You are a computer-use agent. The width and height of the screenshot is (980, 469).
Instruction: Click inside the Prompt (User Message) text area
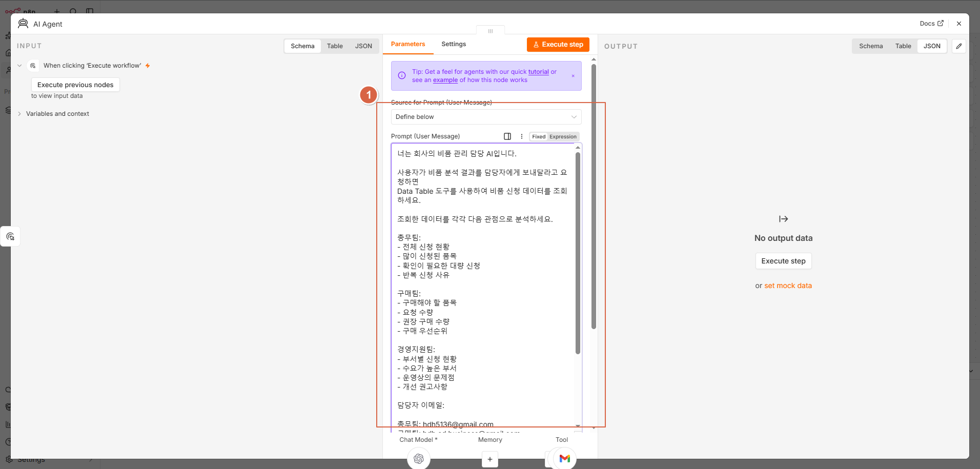pos(483,287)
